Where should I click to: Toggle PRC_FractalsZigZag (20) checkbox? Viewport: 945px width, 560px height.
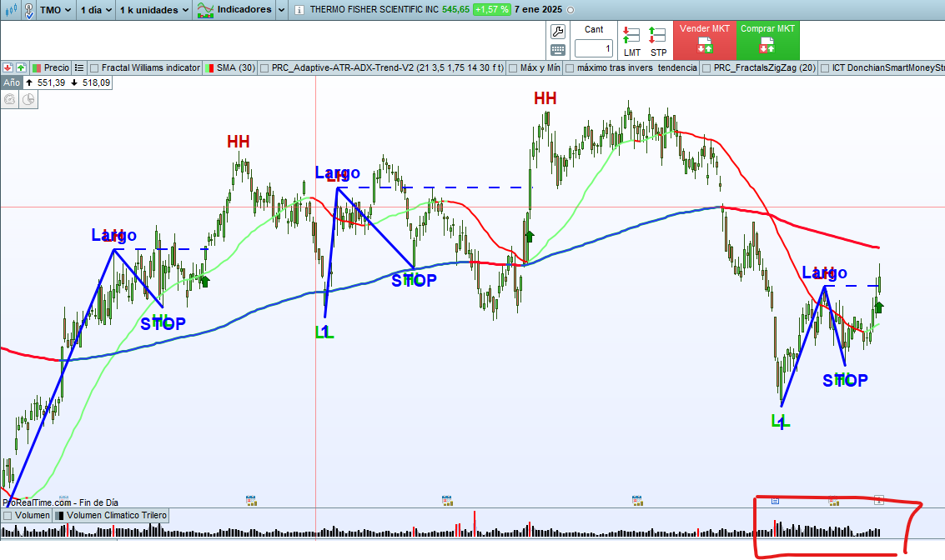point(706,68)
